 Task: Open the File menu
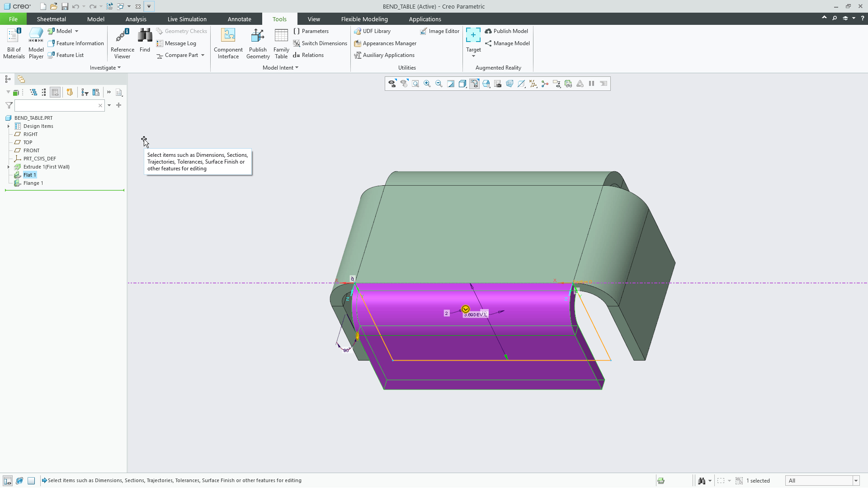13,19
